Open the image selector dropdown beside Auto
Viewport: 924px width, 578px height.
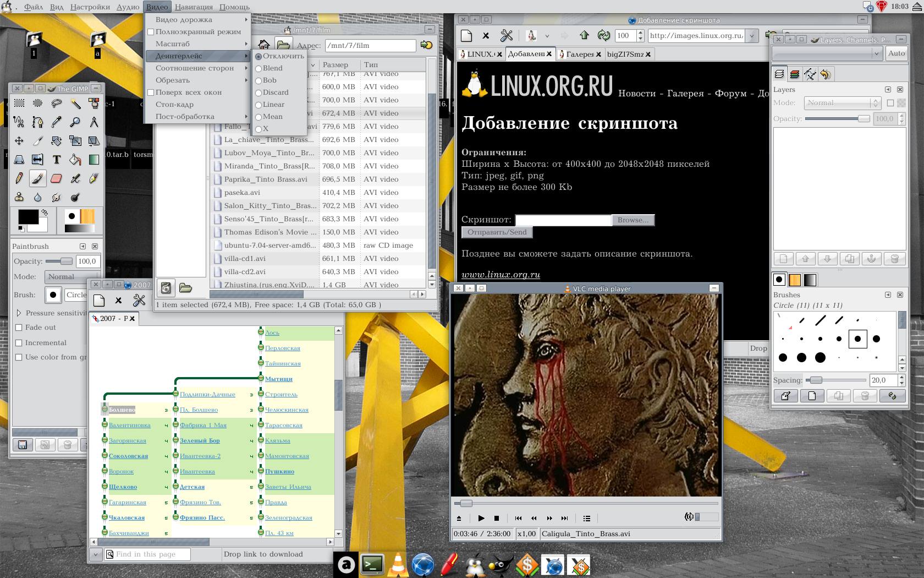click(827, 53)
